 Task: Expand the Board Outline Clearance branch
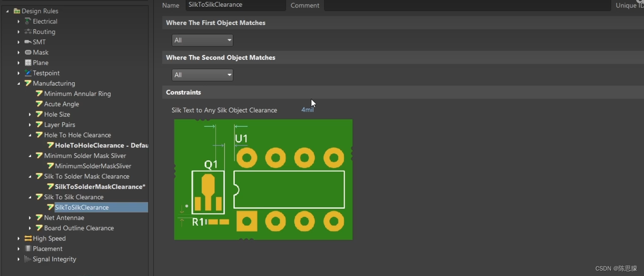[x=30, y=228]
